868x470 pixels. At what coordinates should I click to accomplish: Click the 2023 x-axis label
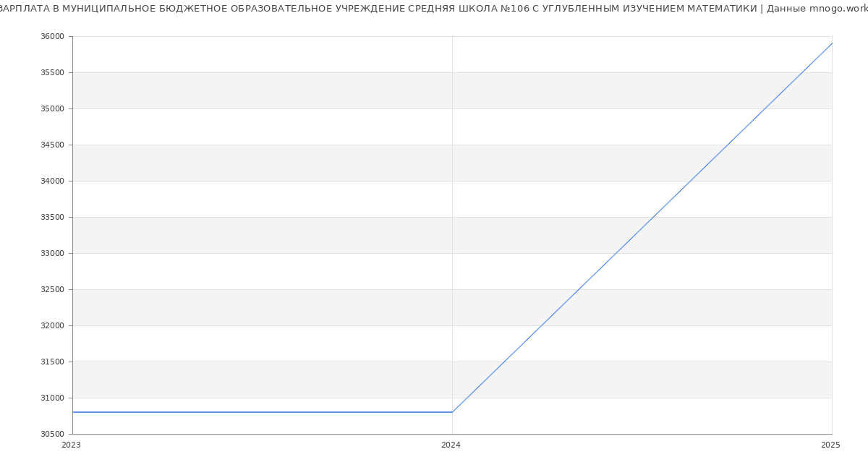[x=71, y=445]
